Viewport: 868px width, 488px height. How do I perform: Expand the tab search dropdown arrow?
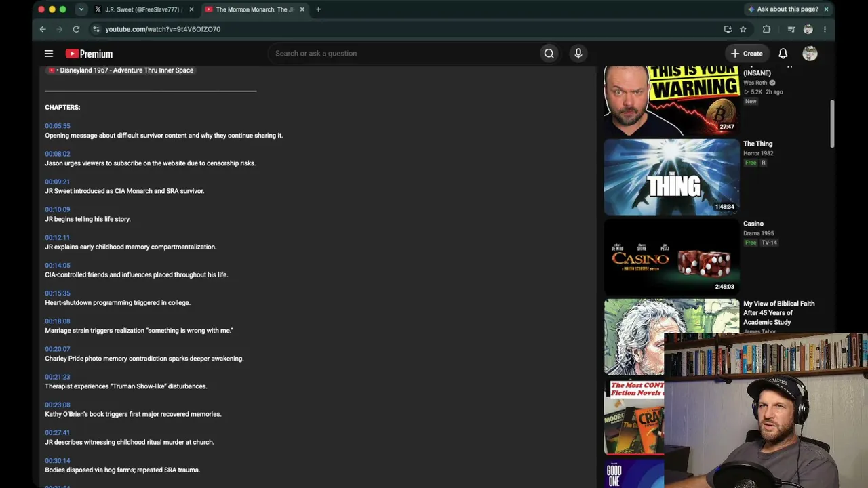pos(81,9)
